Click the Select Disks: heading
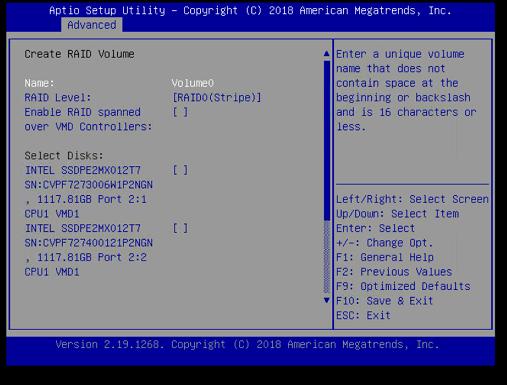This screenshot has height=385, width=507. [64, 156]
